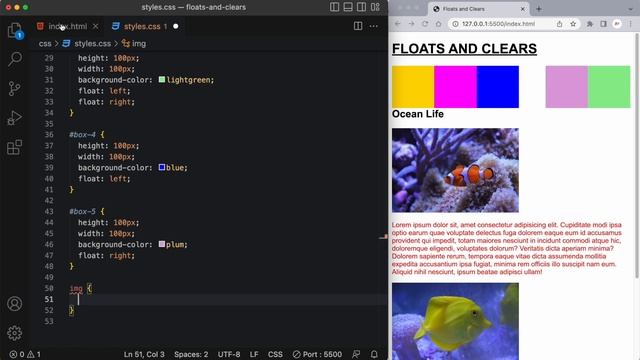Click the browser page vertical scrollbar
Screen dimensions: 640x360
[637, 156]
